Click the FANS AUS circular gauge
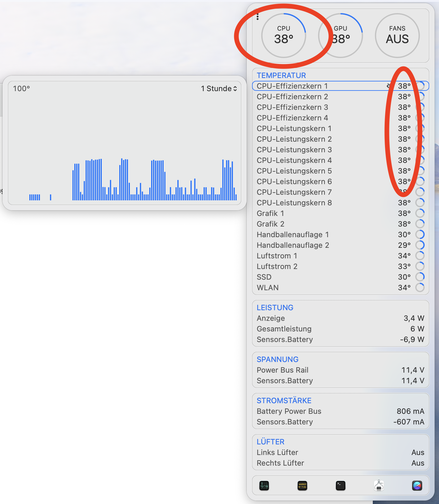439x504 pixels. 397,36
